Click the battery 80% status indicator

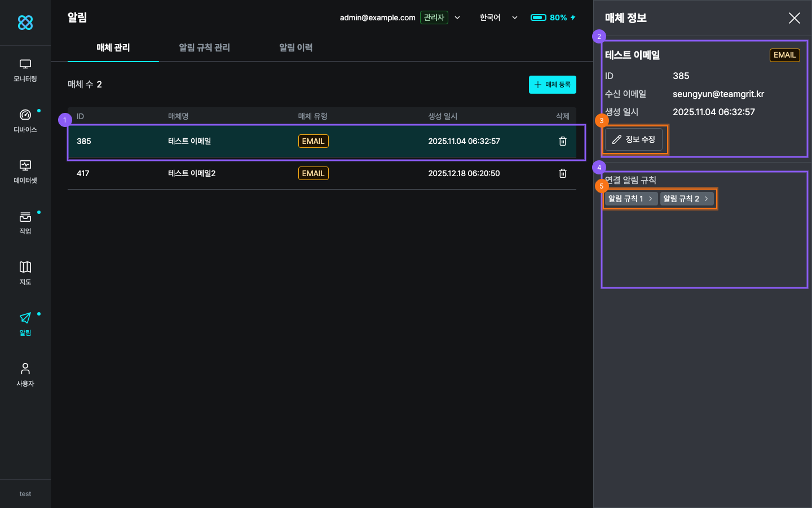pos(553,17)
